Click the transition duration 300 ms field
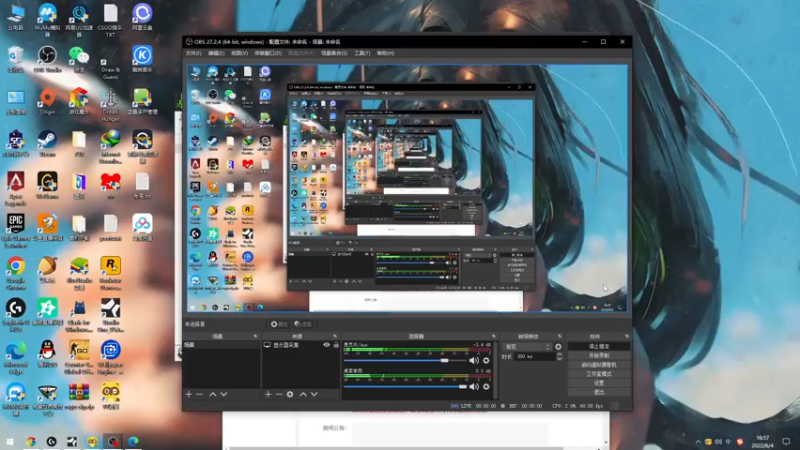Viewport: 800px width, 450px height. click(x=534, y=357)
